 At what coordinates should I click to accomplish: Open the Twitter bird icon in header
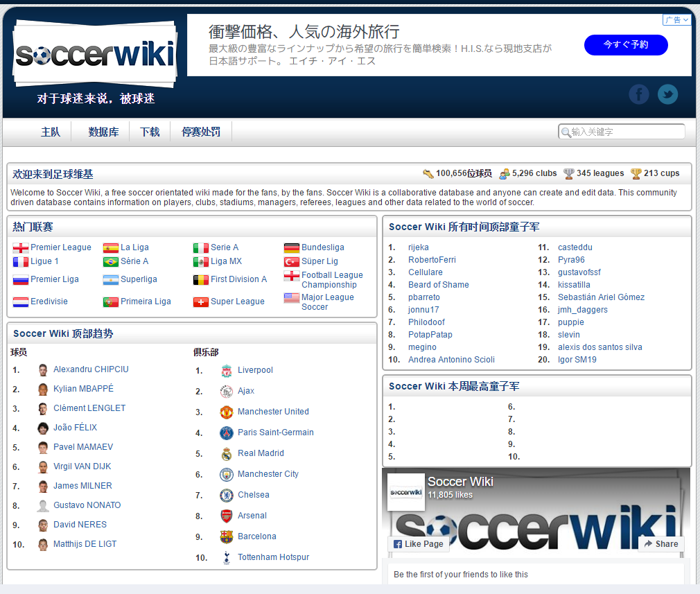click(x=667, y=94)
